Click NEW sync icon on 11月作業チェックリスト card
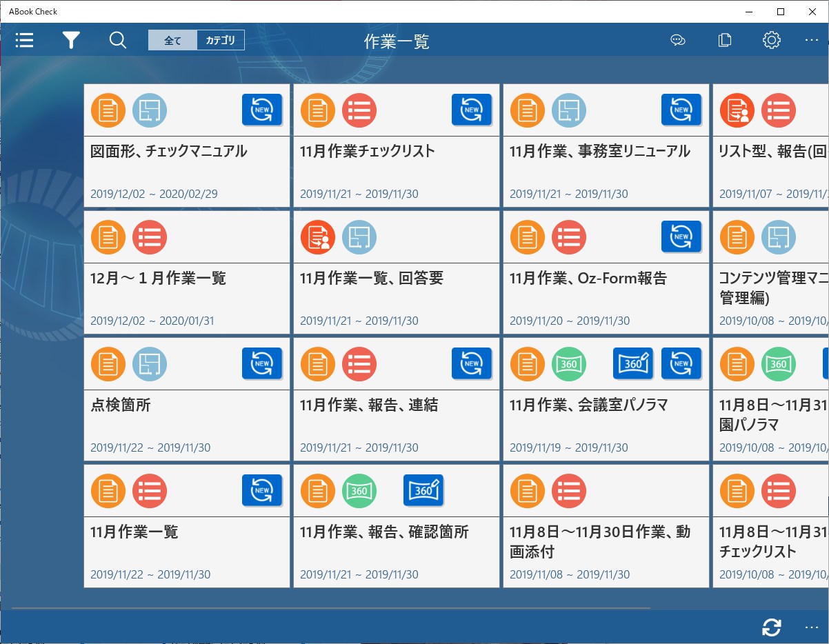 [x=472, y=110]
